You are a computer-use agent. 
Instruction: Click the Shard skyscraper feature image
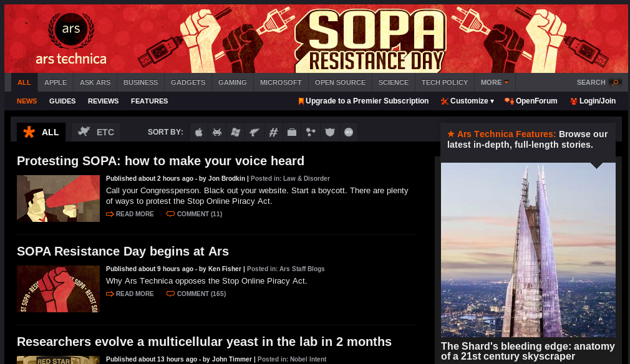[528, 249]
